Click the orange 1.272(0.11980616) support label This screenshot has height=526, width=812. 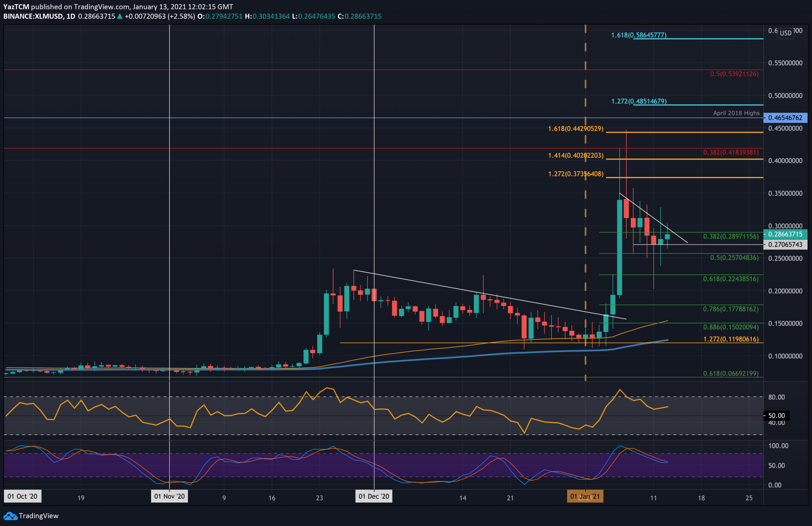pos(730,339)
